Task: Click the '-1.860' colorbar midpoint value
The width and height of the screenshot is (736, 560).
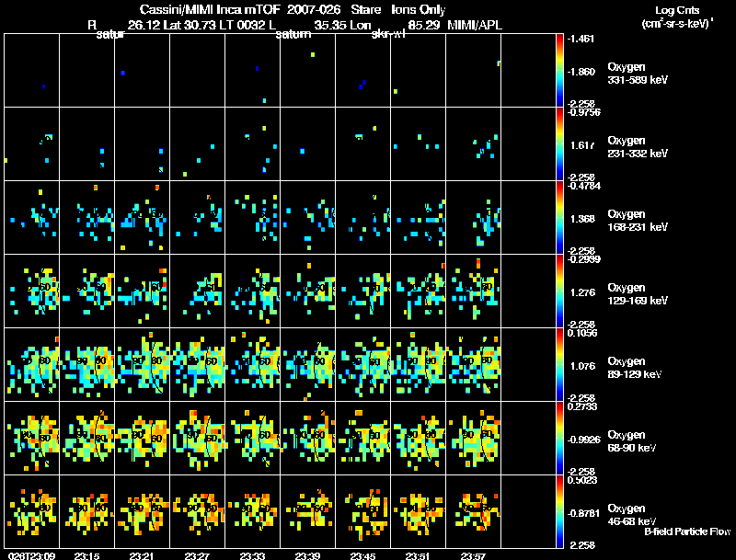Action: pyautogui.click(x=581, y=72)
